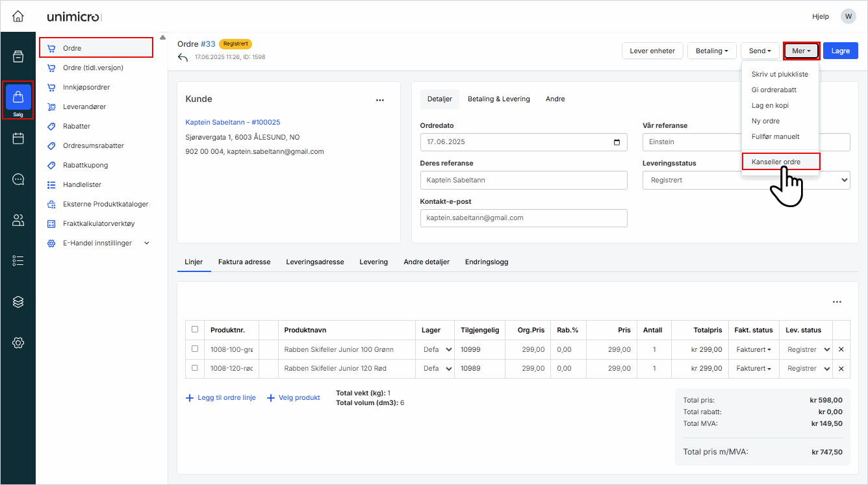This screenshot has height=485, width=868.
Task: Open the user avatar W
Action: click(x=848, y=16)
